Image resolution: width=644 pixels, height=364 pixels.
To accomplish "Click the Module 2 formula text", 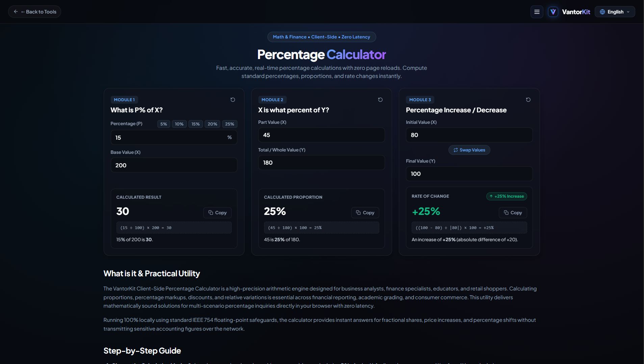I will point(321,228).
